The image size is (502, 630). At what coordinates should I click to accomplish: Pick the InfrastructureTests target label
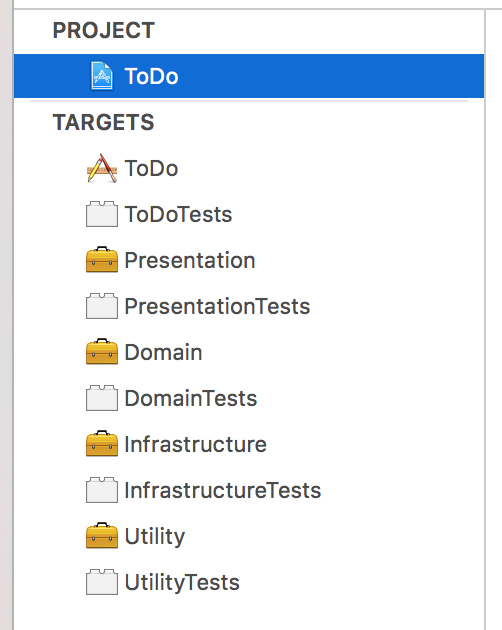pos(223,490)
